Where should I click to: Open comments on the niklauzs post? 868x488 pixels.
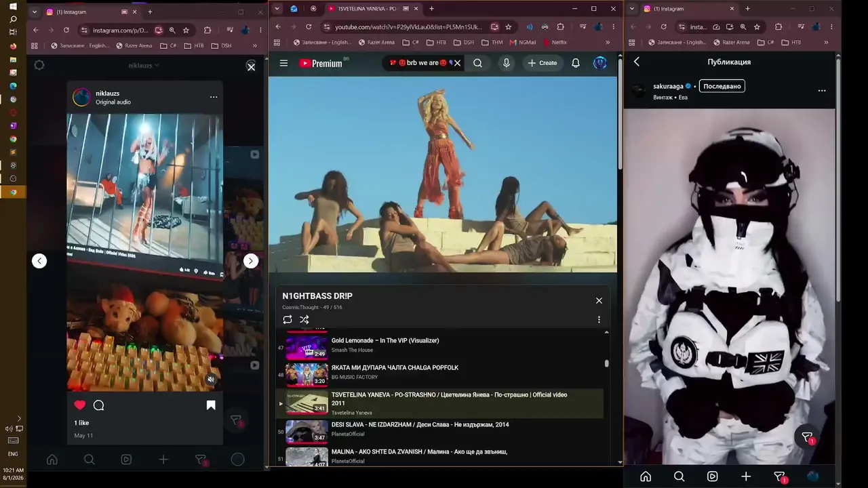[98, 405]
